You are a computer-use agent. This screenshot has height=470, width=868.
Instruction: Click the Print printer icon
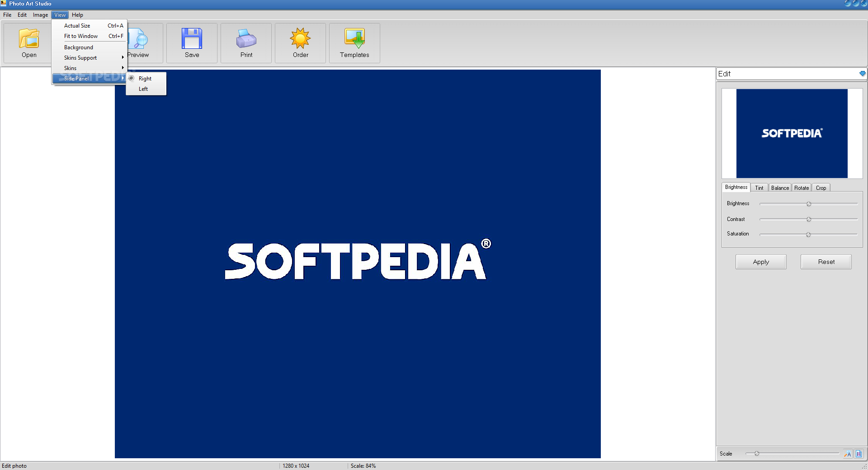click(x=246, y=38)
